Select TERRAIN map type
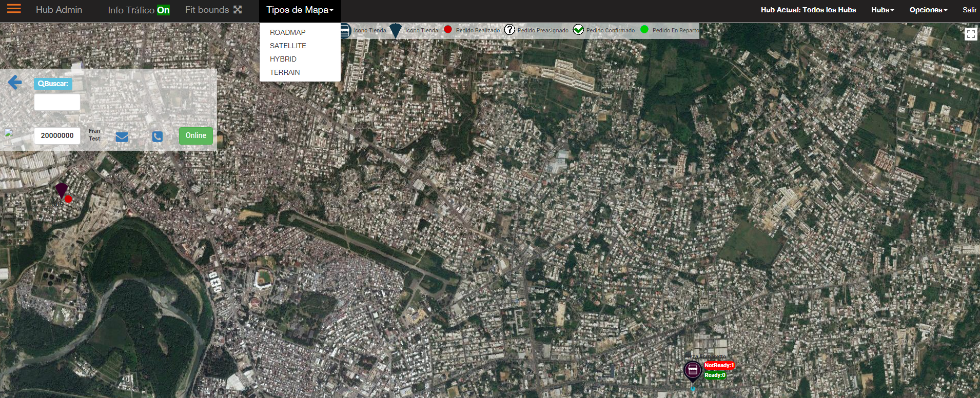 click(285, 72)
